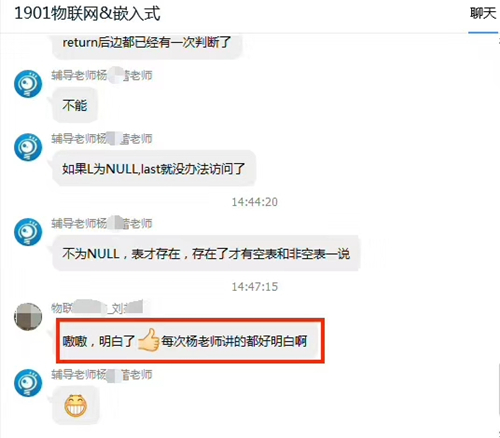Click the student name starting with 物联
500x438 pixels.
pos(97,308)
